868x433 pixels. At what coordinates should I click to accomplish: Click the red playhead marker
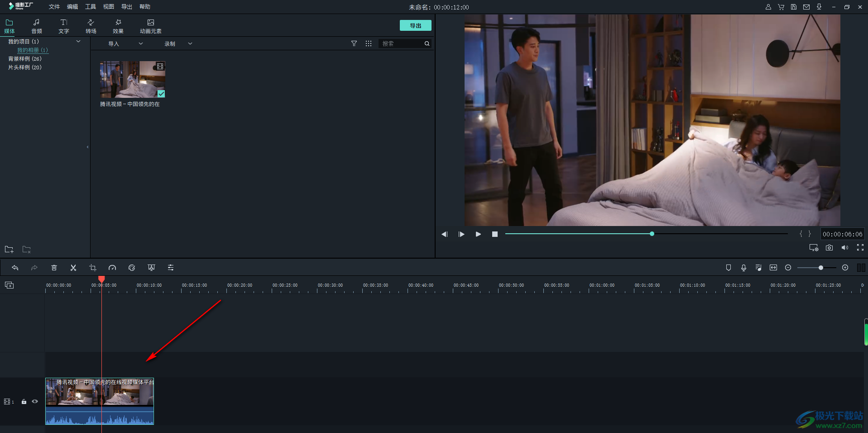[101, 279]
